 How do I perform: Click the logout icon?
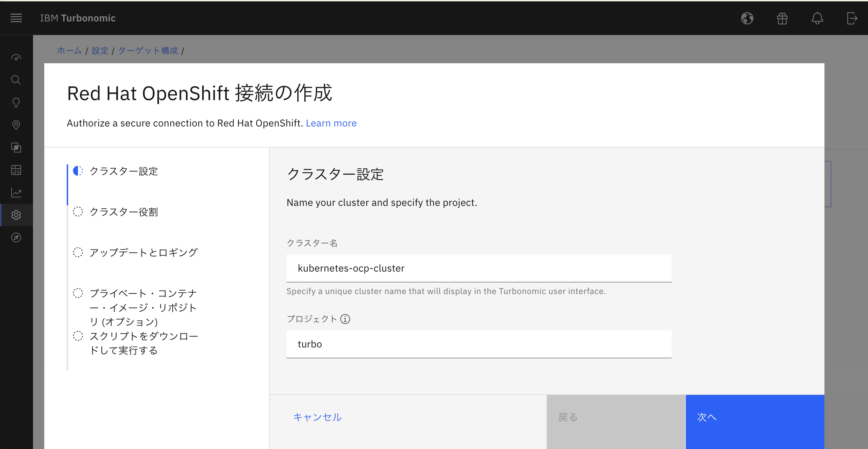click(852, 18)
